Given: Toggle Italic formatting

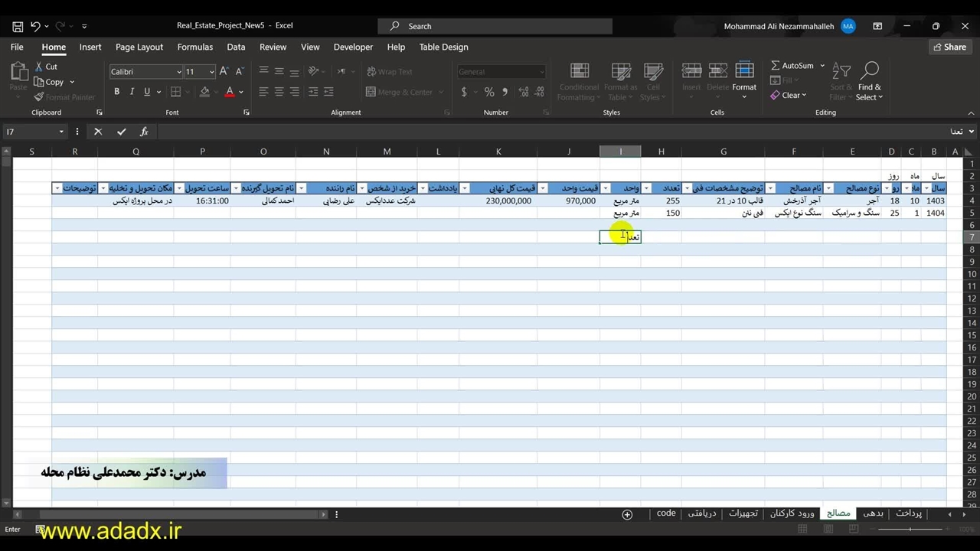Looking at the screenshot, I should (x=132, y=92).
